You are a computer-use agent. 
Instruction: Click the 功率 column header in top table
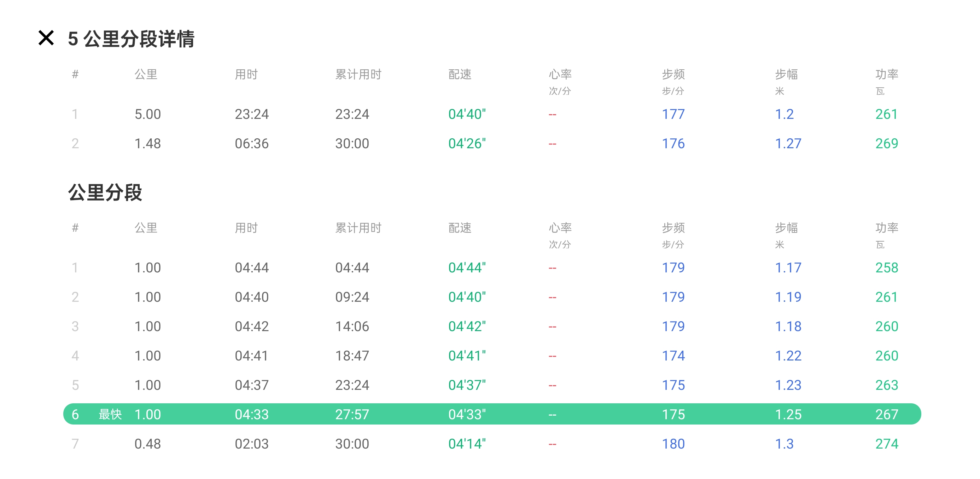[886, 74]
